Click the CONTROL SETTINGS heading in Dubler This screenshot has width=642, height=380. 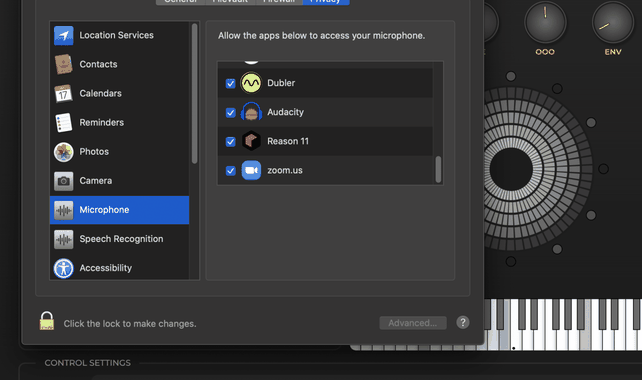(88, 363)
